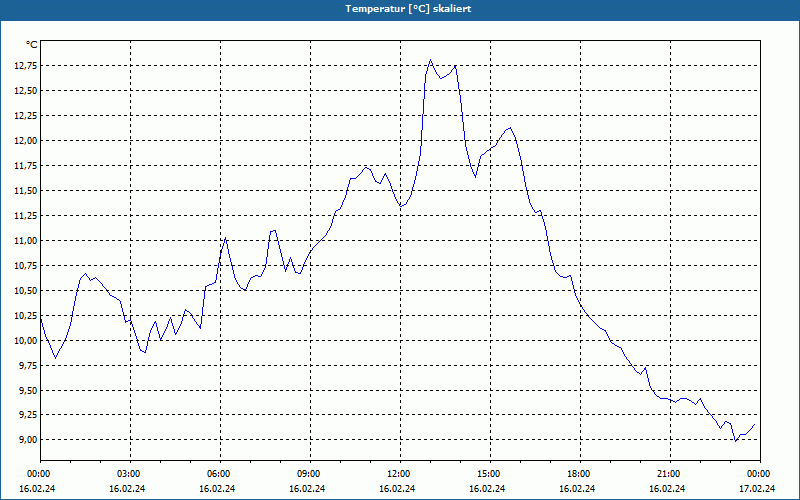Choose the 10,00 y-axis value
This screenshot has width=800, height=500.
24,340
